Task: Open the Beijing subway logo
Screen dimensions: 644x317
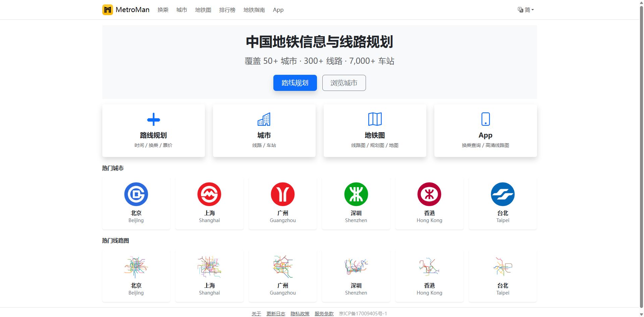Action: pos(136,194)
